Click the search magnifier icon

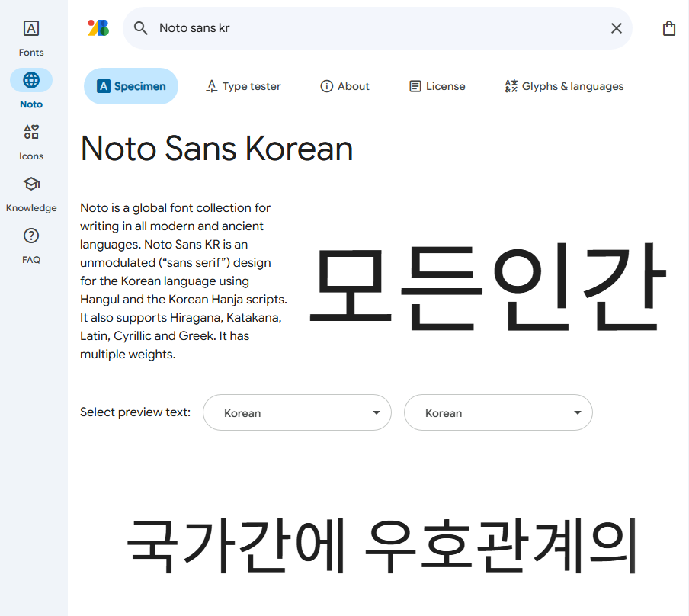pyautogui.click(x=140, y=28)
